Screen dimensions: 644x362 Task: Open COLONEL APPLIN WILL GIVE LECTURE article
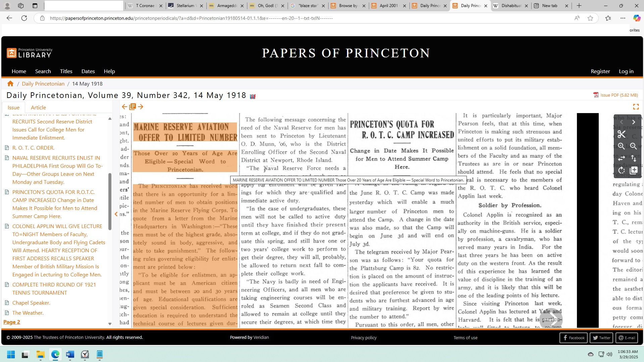pyautogui.click(x=59, y=250)
